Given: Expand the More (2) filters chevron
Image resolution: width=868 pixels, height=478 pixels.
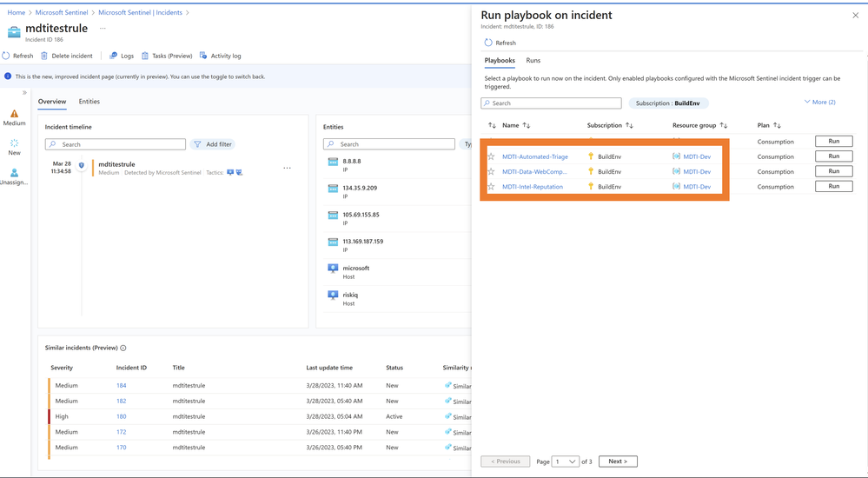Looking at the screenshot, I should 807,103.
